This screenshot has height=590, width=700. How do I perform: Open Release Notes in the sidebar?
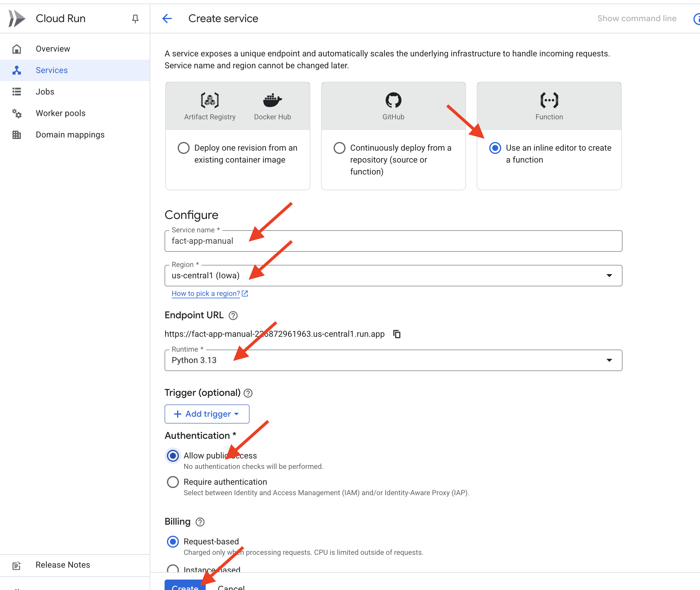(x=63, y=565)
